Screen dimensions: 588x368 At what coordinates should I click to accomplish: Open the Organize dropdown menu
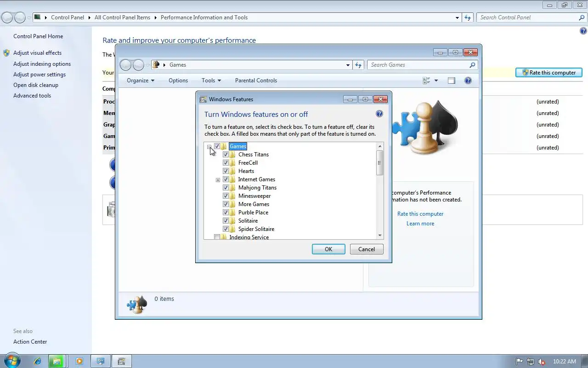[x=141, y=80]
